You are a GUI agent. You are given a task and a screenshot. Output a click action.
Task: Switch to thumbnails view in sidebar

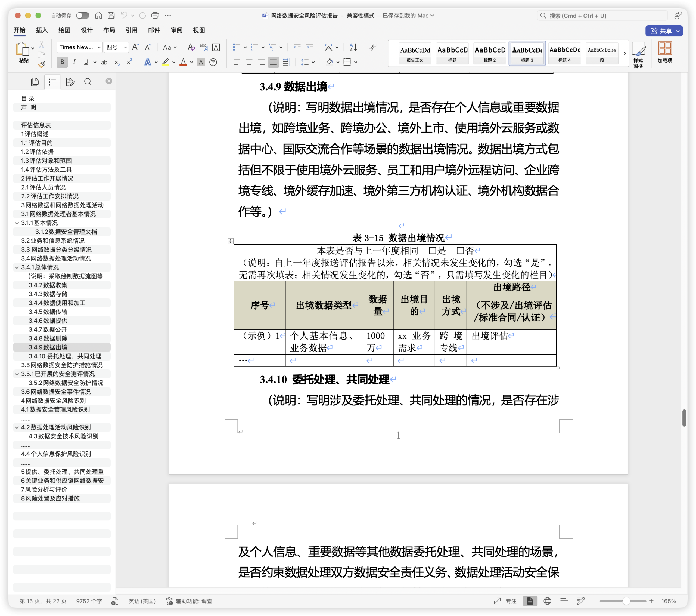click(x=35, y=82)
